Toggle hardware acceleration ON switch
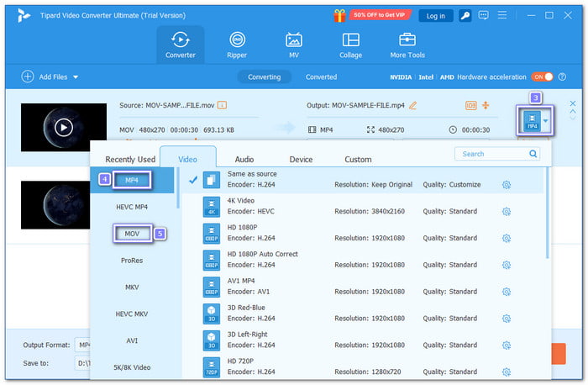The height and width of the screenshot is (385, 588). 543,76
